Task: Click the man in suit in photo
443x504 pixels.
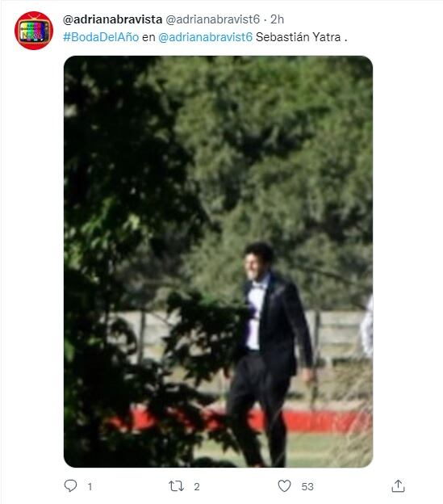Action: click(x=270, y=354)
